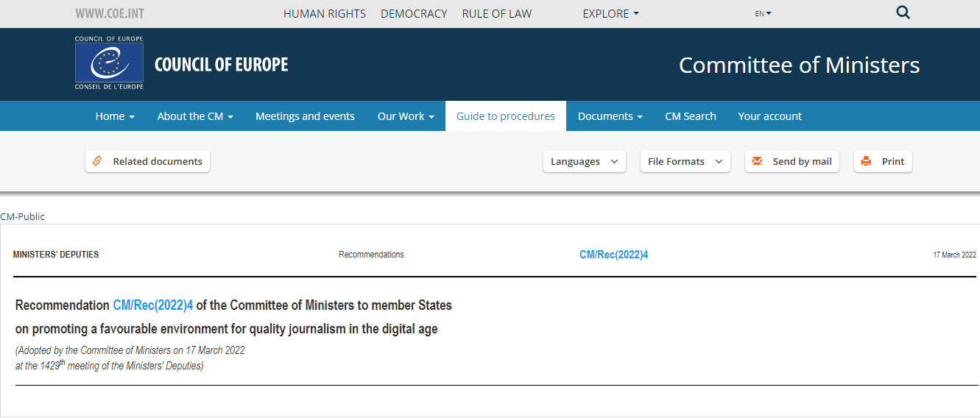Click the Print button
This screenshot has height=418, width=980.
coord(883,161)
